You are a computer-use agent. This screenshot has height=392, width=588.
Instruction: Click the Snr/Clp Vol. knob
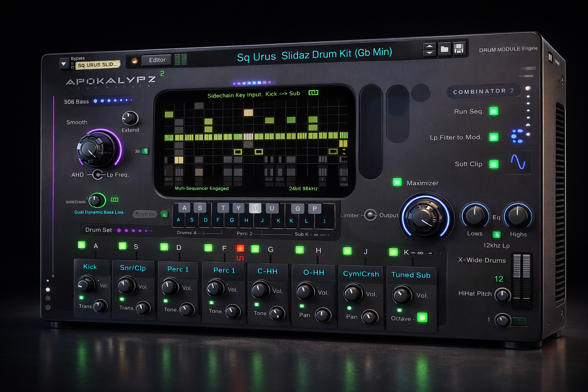(x=126, y=286)
